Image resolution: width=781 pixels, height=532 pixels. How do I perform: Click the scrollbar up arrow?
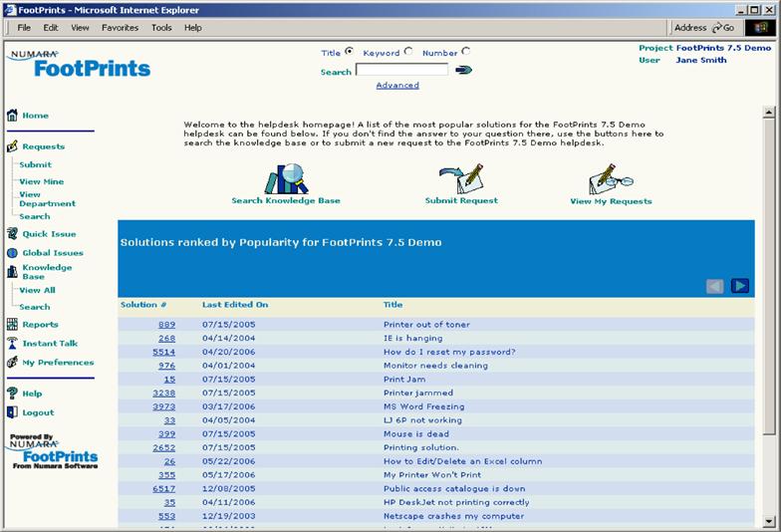point(769,113)
